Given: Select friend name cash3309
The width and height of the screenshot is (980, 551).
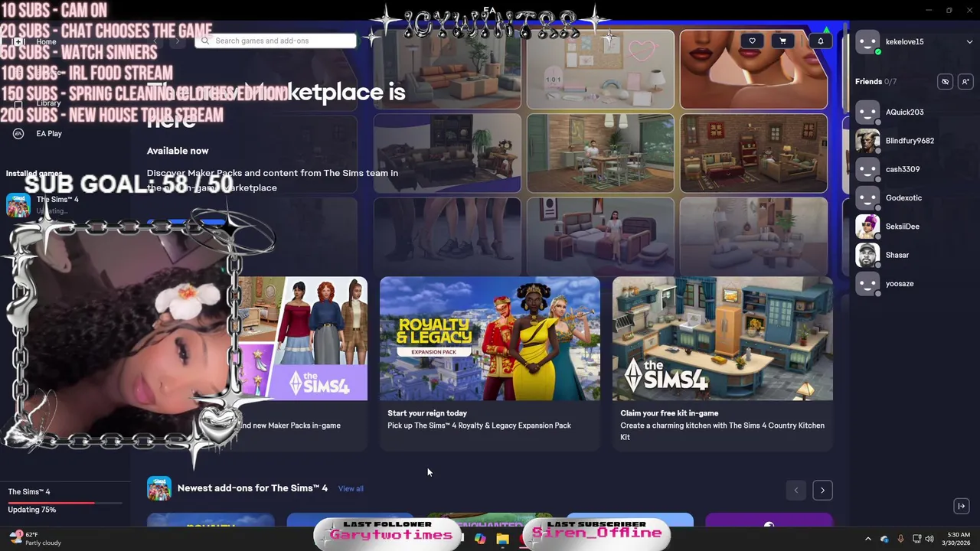Looking at the screenshot, I should (903, 169).
